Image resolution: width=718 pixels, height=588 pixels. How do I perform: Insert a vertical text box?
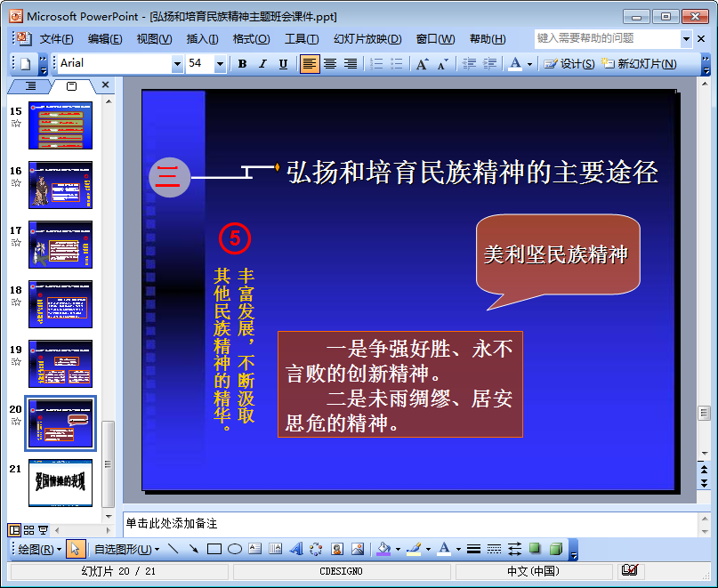click(x=275, y=549)
